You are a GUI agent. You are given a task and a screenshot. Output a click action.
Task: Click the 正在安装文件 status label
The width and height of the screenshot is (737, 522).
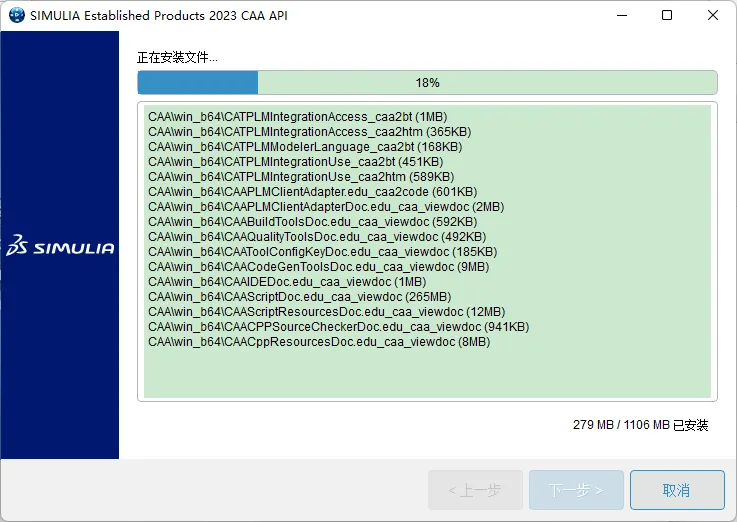pyautogui.click(x=177, y=57)
